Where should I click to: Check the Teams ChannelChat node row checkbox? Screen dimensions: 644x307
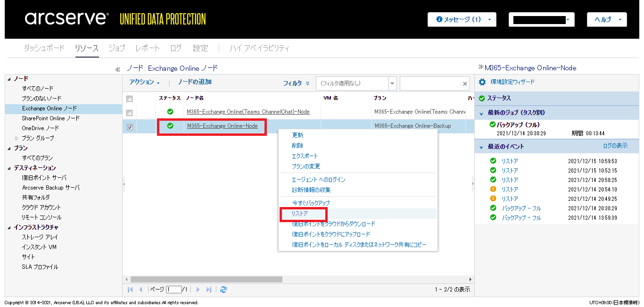pos(130,113)
